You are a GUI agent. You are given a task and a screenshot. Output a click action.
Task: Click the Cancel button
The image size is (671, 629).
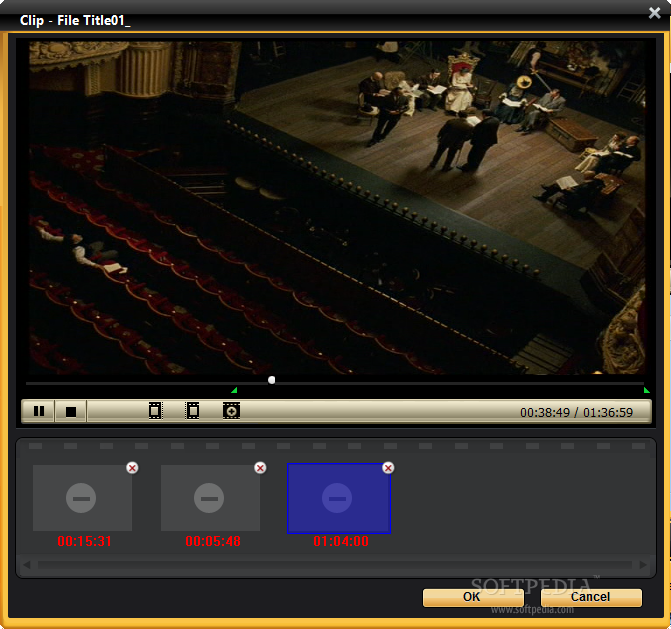pos(591,597)
